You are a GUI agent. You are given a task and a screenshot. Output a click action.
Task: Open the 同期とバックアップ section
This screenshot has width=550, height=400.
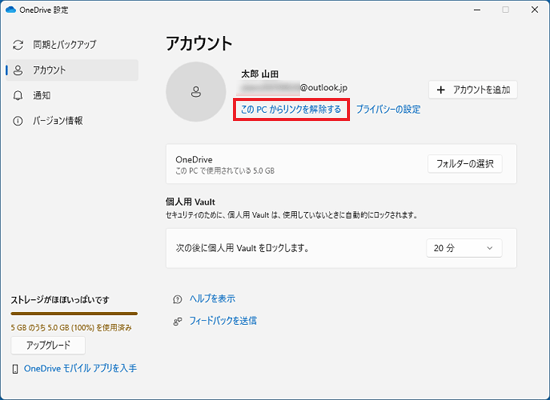(x=72, y=45)
